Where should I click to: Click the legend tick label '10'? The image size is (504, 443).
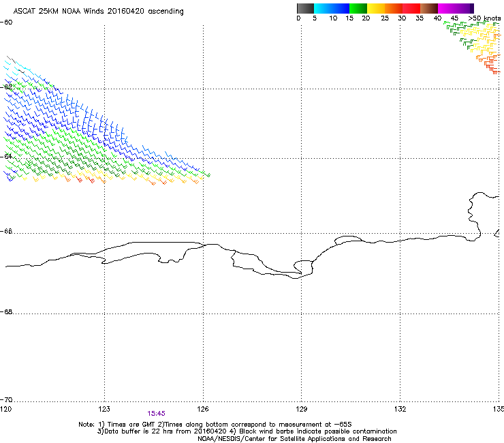click(x=333, y=18)
